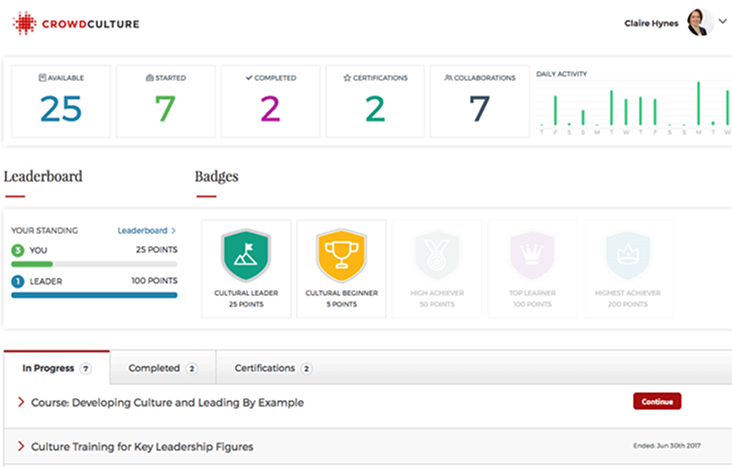Open the Leaderboard link
Image resolution: width=732 pixels, height=467 pixels.
pyautogui.click(x=146, y=230)
